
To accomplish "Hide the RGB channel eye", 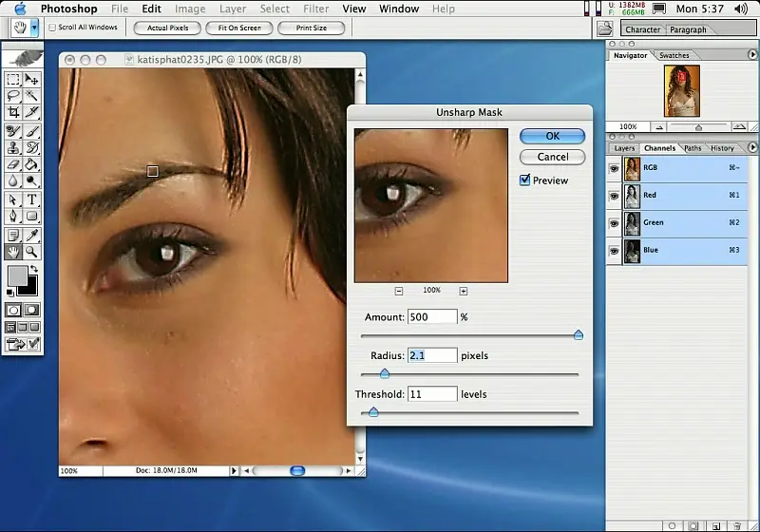I will tap(614, 168).
